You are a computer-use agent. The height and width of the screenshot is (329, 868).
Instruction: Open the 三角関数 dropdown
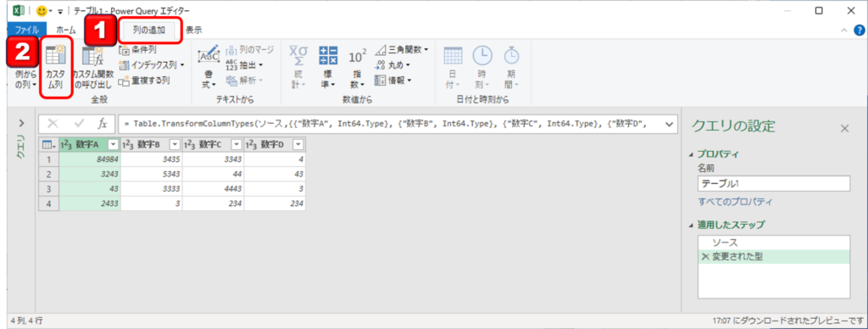coord(402,50)
